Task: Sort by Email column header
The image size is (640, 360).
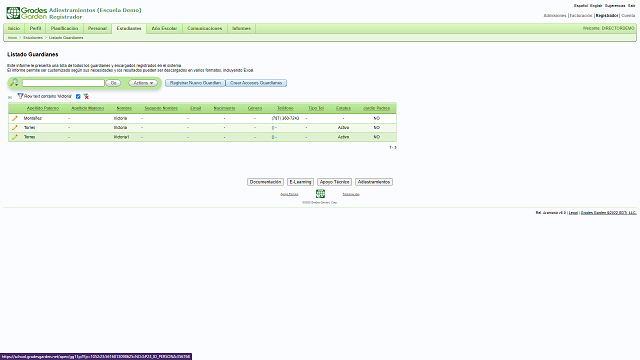Action: coord(196,108)
